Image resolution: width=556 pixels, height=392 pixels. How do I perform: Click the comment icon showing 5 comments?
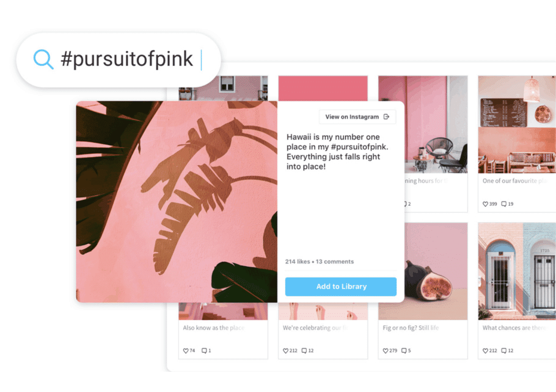click(x=404, y=351)
